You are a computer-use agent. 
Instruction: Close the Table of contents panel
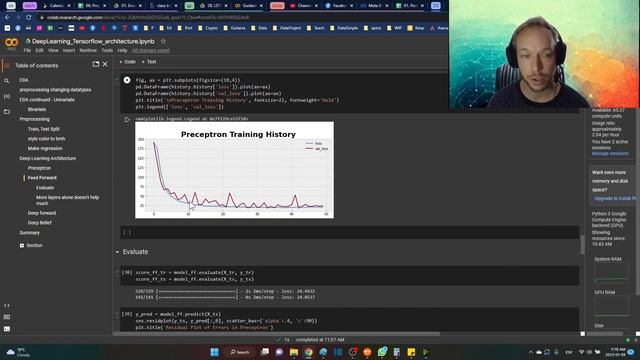[105, 64]
